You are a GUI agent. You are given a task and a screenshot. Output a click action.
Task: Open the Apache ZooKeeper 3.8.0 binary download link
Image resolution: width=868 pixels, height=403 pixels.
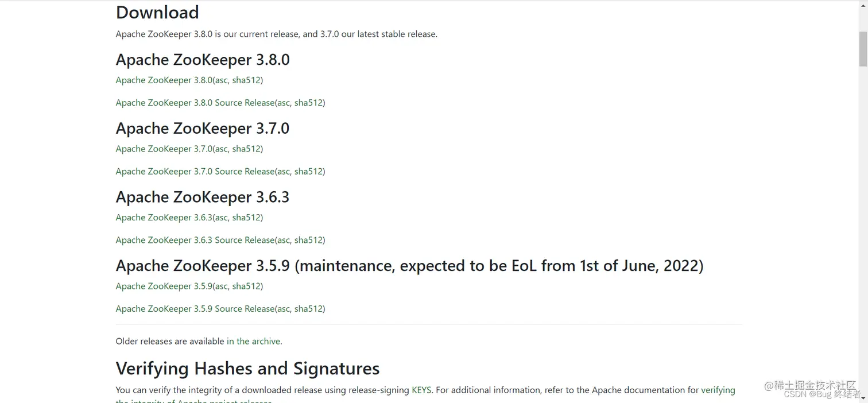(x=164, y=80)
